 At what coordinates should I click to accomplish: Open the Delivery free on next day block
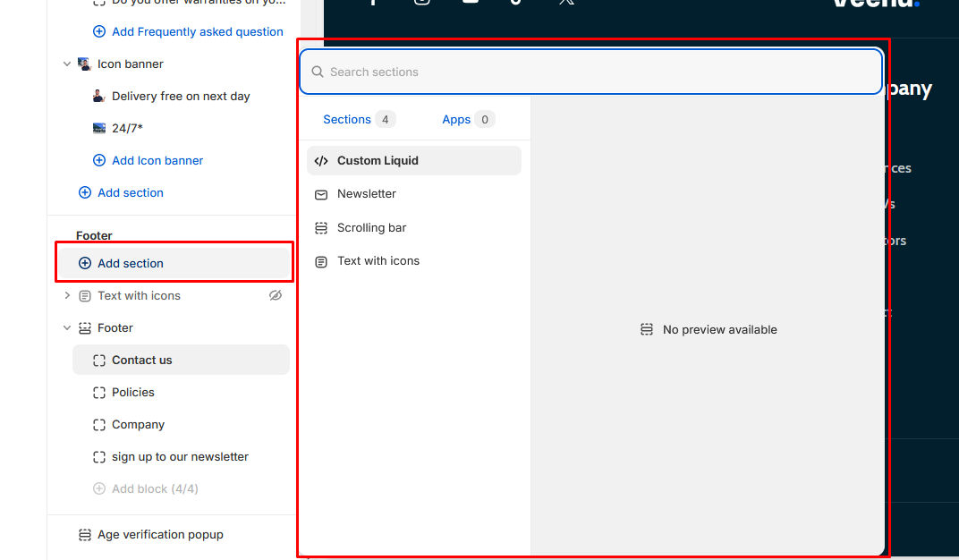click(180, 97)
